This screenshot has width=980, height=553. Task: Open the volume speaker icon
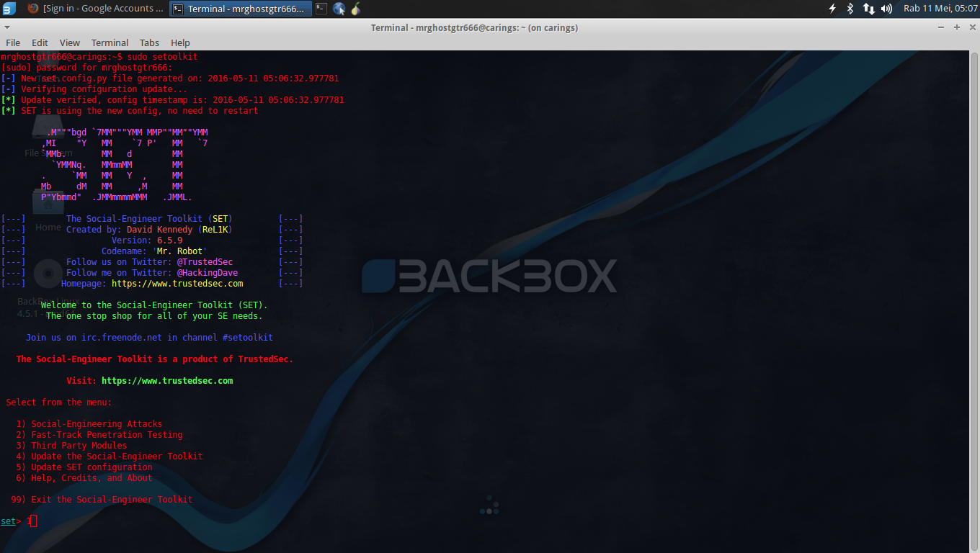(x=886, y=9)
